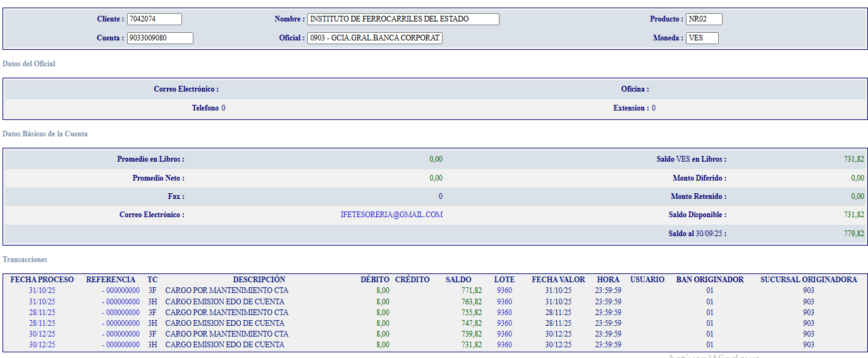Open reference link for 30/12/25 mantenimiento charge

tap(123, 334)
